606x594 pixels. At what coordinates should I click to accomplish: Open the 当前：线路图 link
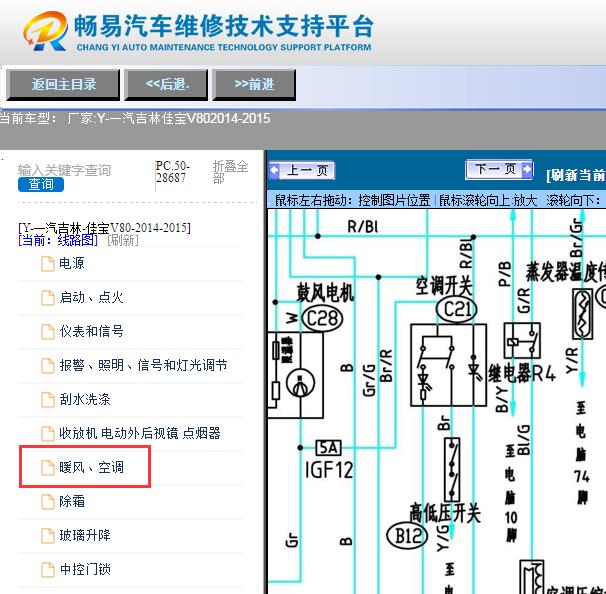click(x=58, y=240)
